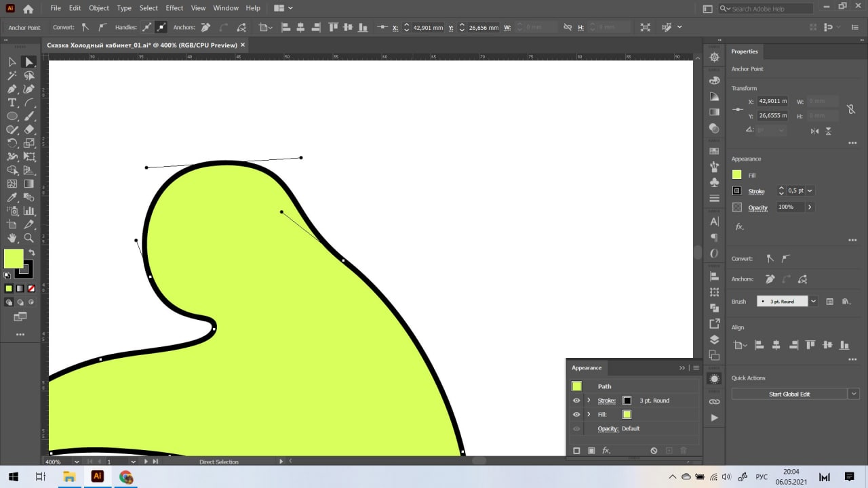Screen dimensions: 868x488
Task: Click the Start Global Edit button
Action: pos(789,394)
